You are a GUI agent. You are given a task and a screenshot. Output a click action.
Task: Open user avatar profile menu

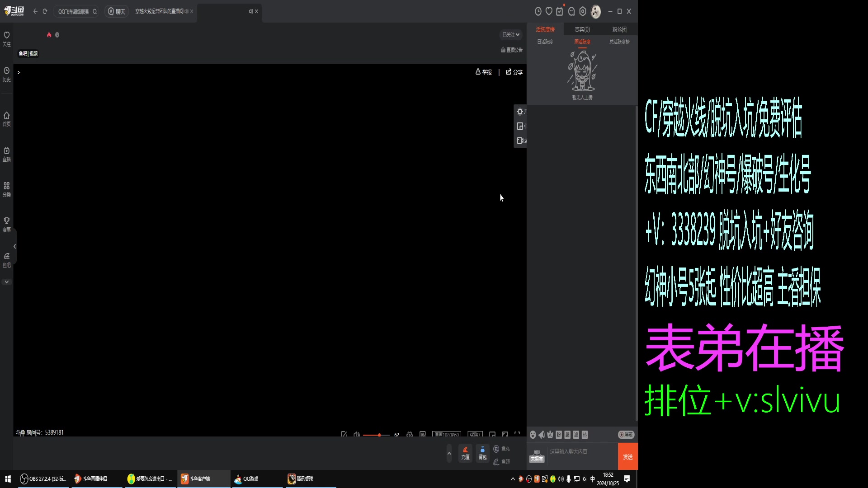[596, 11]
